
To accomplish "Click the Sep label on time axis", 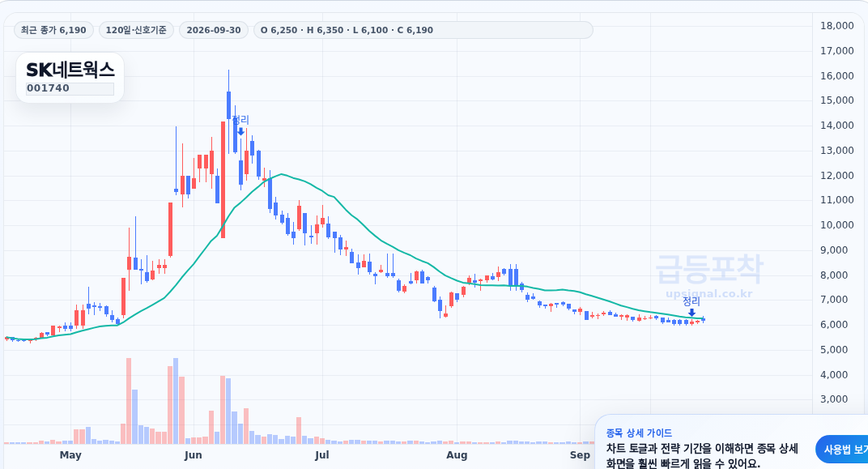I will pos(580,455).
